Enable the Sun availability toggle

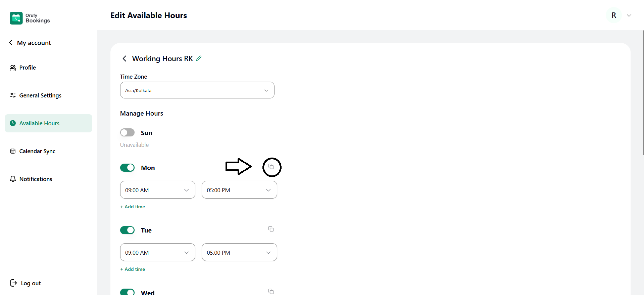pos(128,133)
